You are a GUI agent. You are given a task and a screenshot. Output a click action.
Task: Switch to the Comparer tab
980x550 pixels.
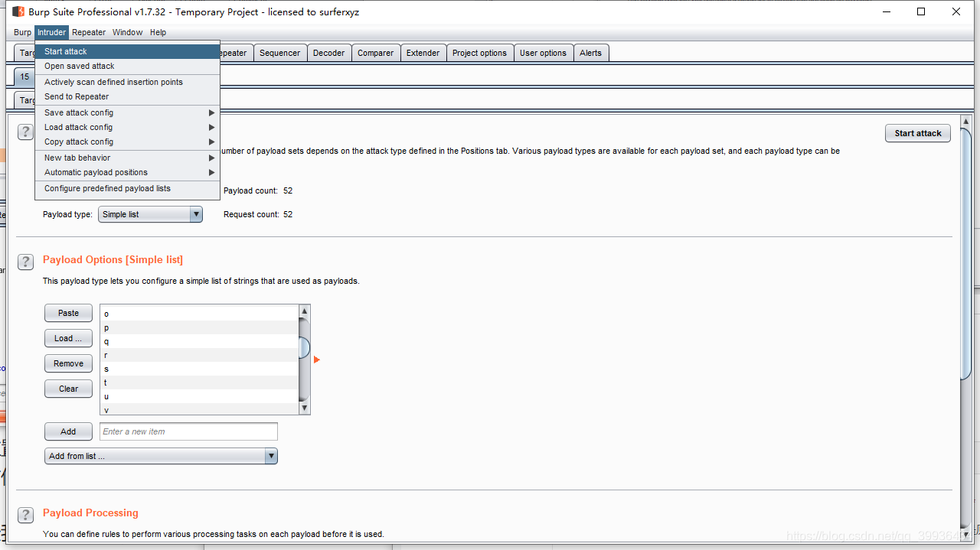click(x=375, y=53)
